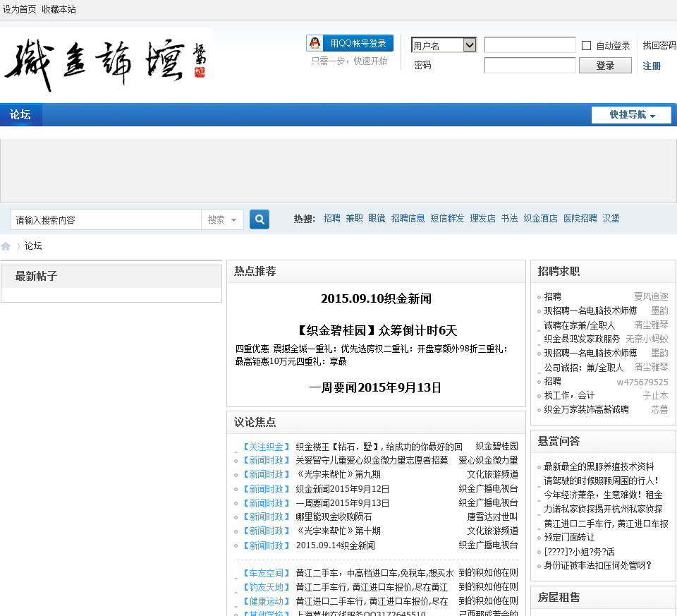677x616 pixels.
Task: Tick the 自动登录 checkbox
Action: click(586, 45)
